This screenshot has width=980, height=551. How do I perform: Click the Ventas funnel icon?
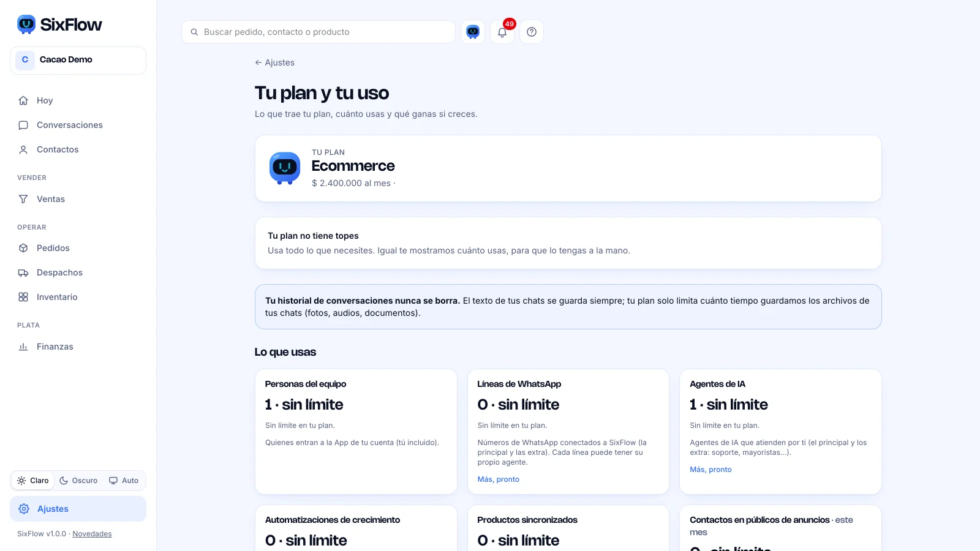click(23, 199)
